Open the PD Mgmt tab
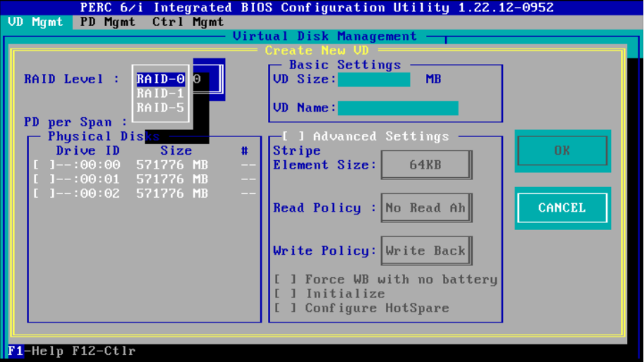The image size is (644, 362). pyautogui.click(x=108, y=22)
